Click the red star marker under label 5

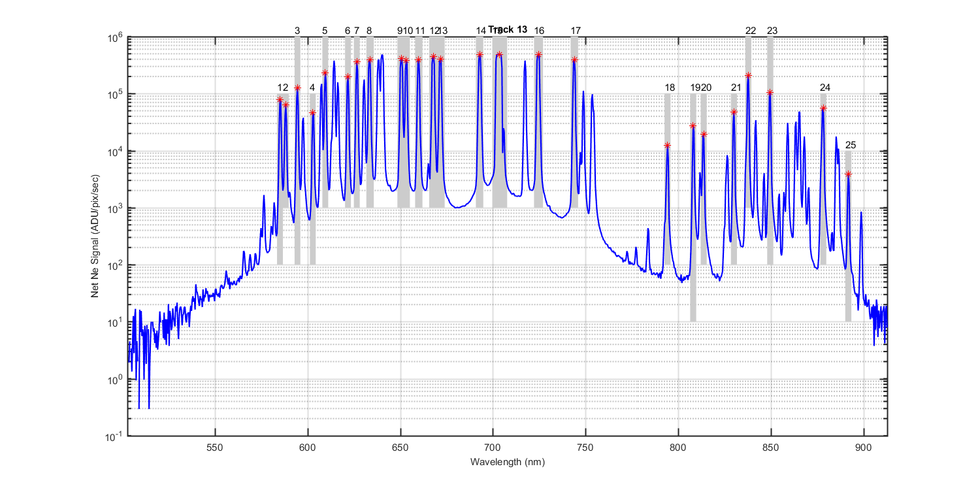point(325,73)
